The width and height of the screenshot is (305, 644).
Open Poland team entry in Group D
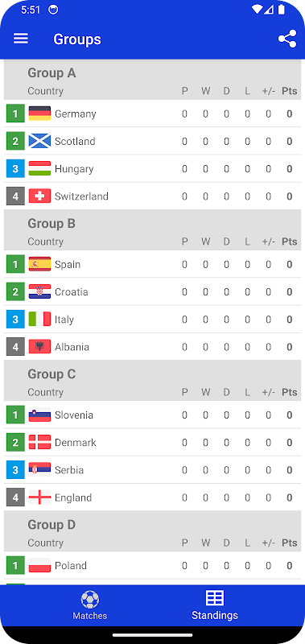pos(152,566)
